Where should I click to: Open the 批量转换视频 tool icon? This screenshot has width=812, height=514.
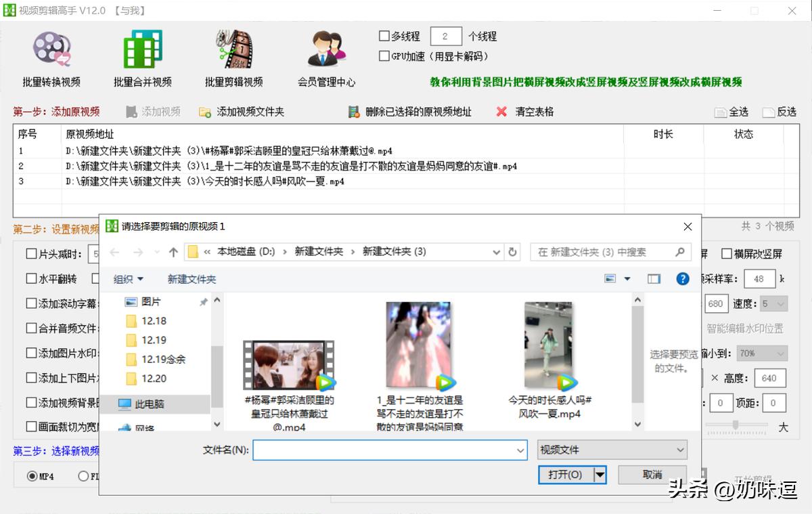pos(51,51)
